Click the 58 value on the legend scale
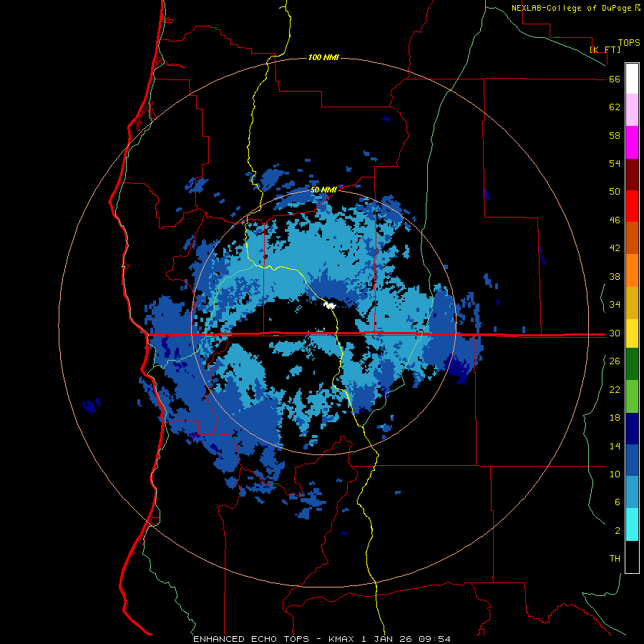Image resolution: width=644 pixels, height=644 pixels. point(615,135)
